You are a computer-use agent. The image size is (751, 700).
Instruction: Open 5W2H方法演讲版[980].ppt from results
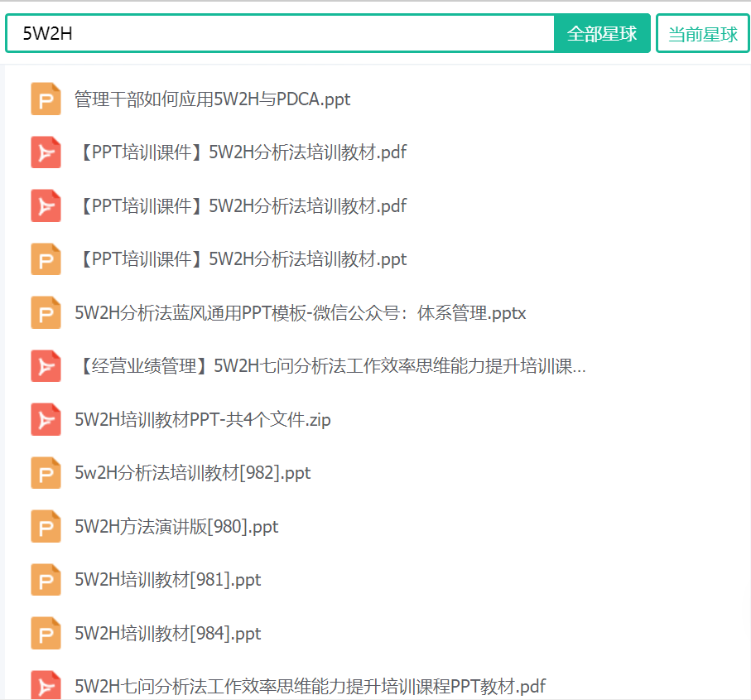179,526
